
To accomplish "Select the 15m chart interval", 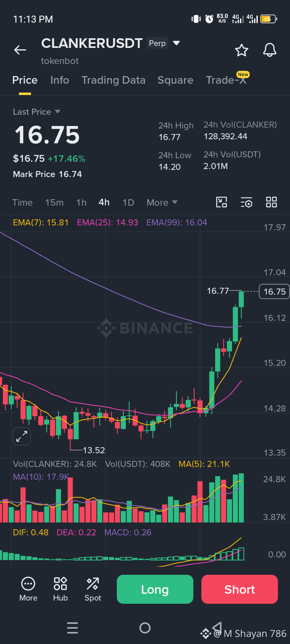I will coord(54,202).
